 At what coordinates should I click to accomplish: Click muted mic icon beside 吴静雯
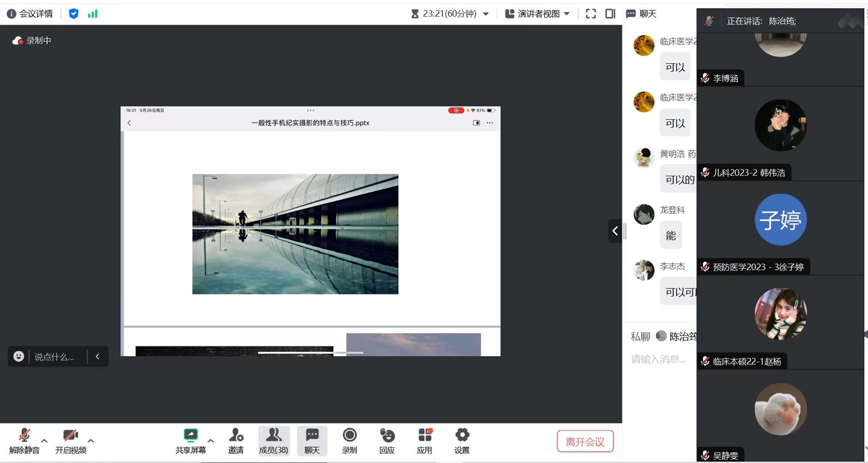[x=705, y=456]
